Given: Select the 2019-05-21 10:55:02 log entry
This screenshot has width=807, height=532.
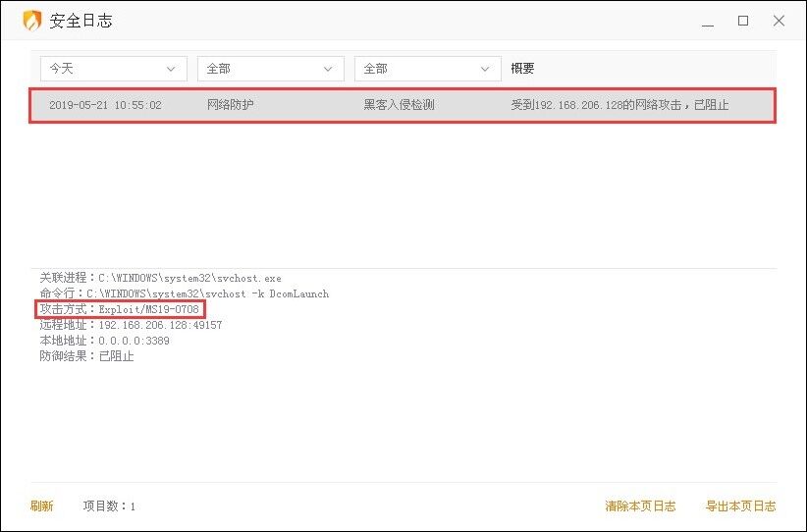Looking at the screenshot, I should [x=403, y=105].
